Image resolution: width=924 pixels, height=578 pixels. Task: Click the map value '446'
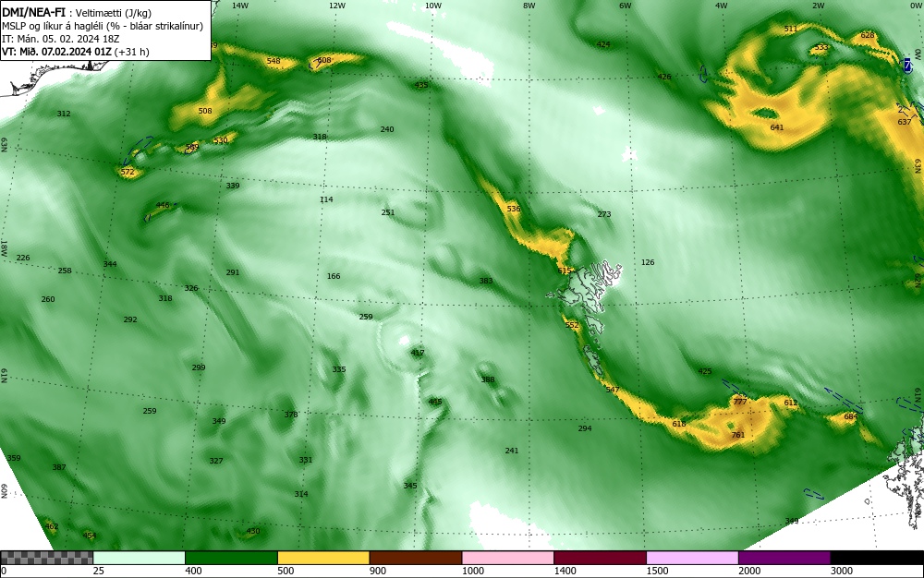tap(163, 205)
